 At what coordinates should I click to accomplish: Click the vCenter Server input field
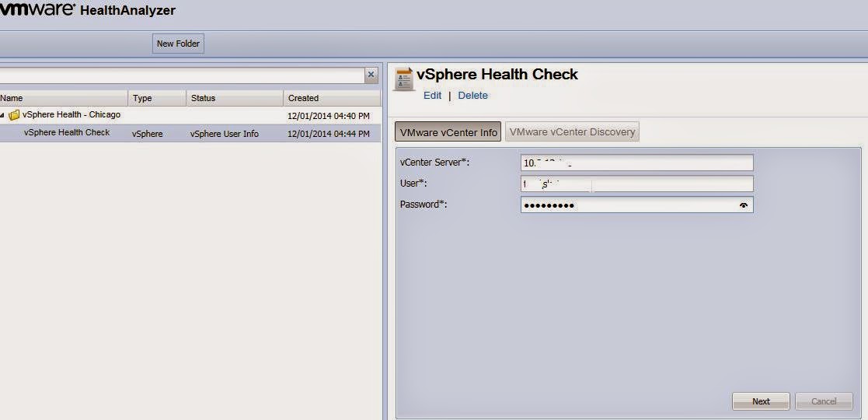(636, 163)
